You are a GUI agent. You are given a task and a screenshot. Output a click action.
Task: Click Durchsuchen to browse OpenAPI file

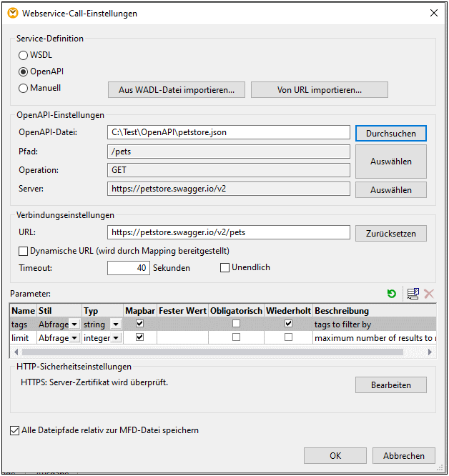click(390, 133)
